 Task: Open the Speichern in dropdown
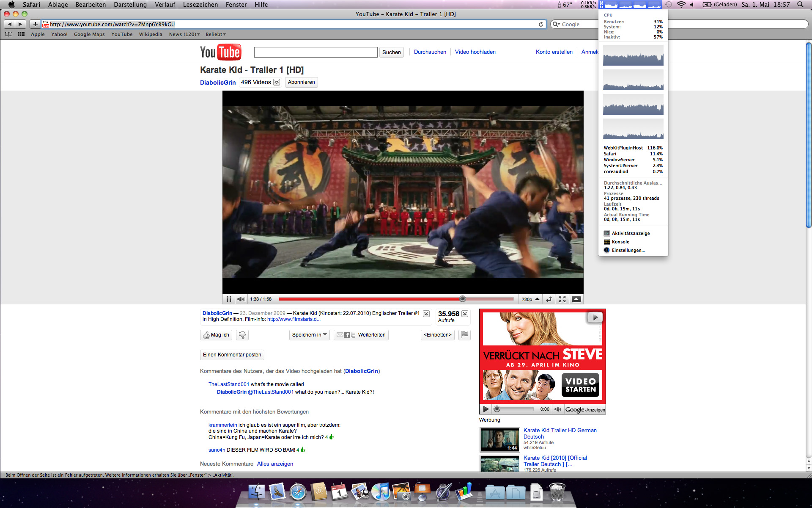[310, 335]
